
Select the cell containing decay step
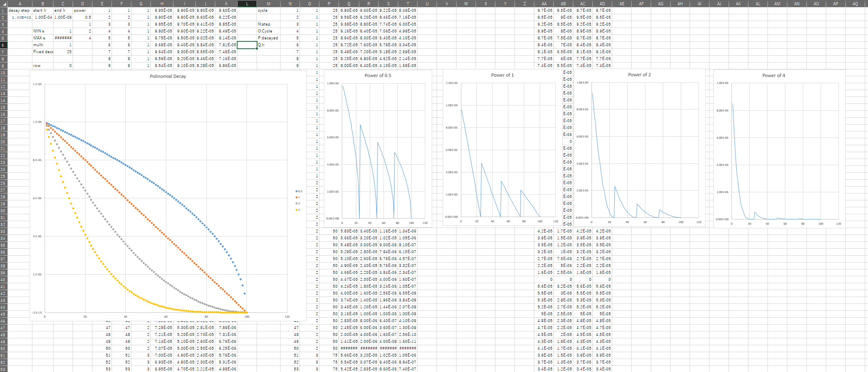(19, 10)
